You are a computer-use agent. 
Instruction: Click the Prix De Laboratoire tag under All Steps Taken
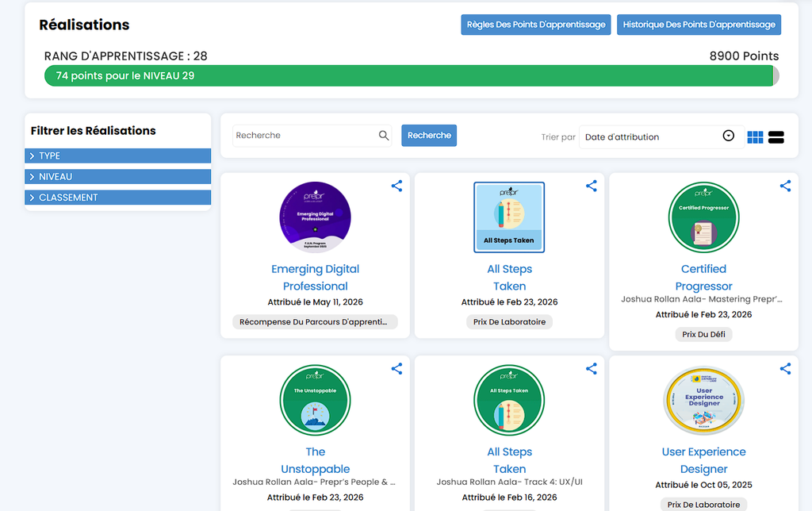[510, 322]
